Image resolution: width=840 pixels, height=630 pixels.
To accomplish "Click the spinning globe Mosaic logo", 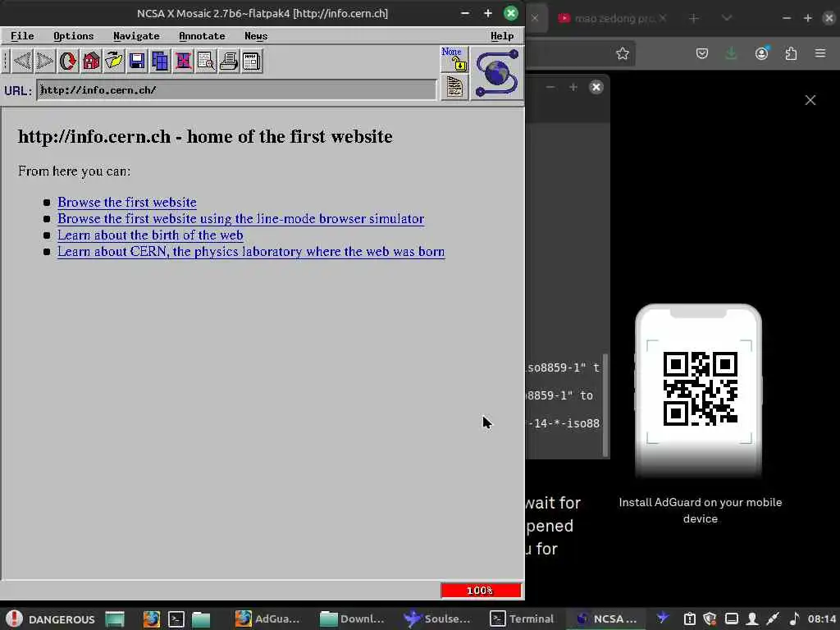I will pos(497,73).
